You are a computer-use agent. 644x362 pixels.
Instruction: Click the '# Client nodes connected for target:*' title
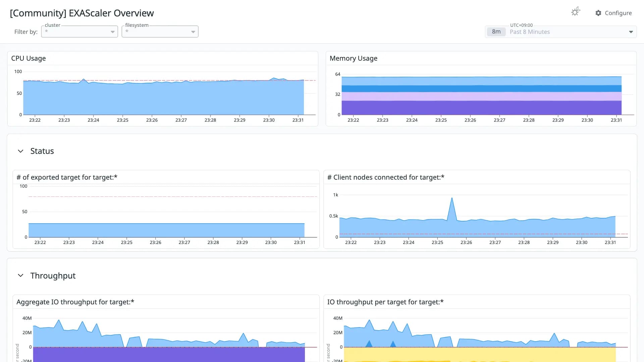click(x=386, y=177)
